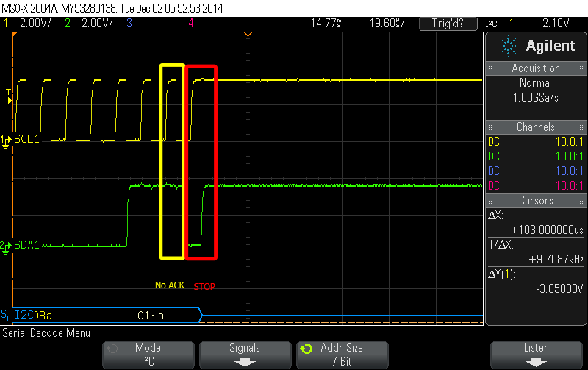Click the MSO-X 2004A header timestamp text
The image size is (588, 370).
(x=112, y=8)
